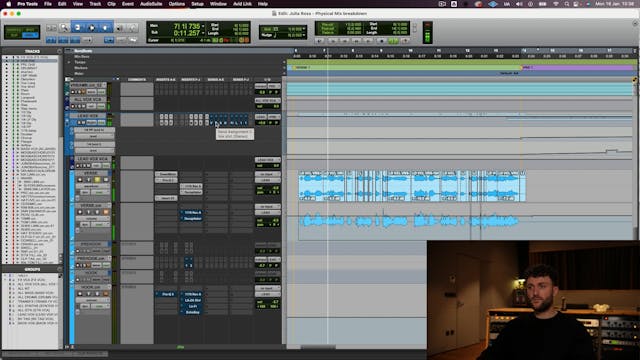Click the VERSE track blue color strip
The width and height of the screenshot is (640, 360).
72,186
